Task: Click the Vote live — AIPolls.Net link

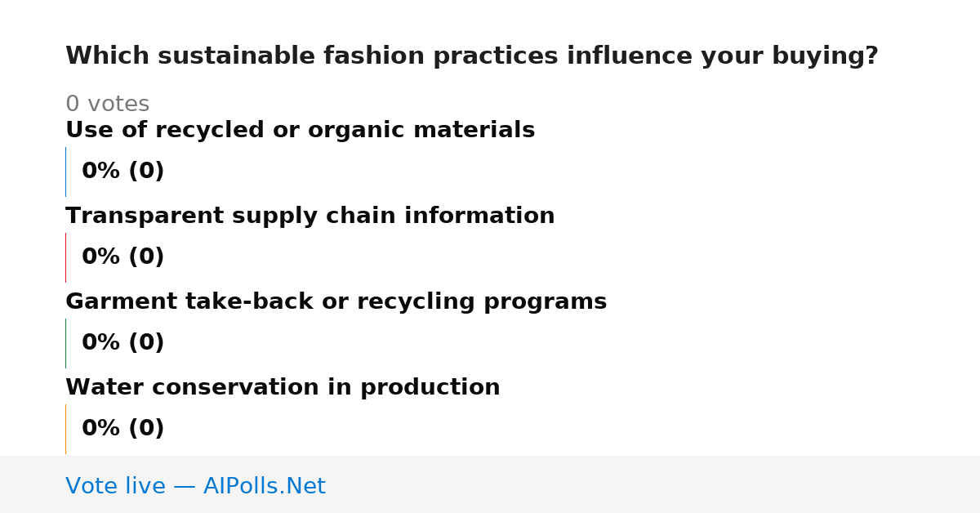Action: pyautogui.click(x=195, y=486)
